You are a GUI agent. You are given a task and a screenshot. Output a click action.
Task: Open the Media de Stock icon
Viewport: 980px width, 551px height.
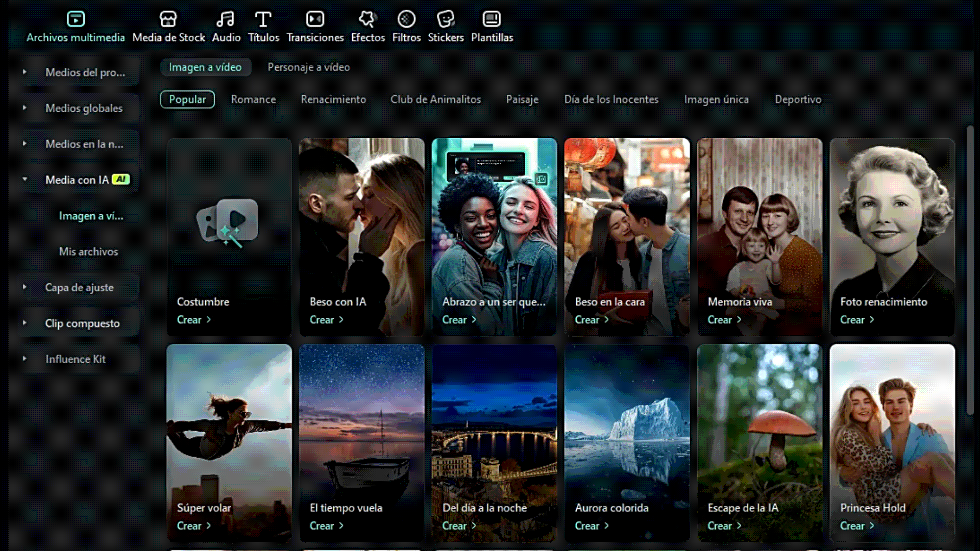click(168, 19)
